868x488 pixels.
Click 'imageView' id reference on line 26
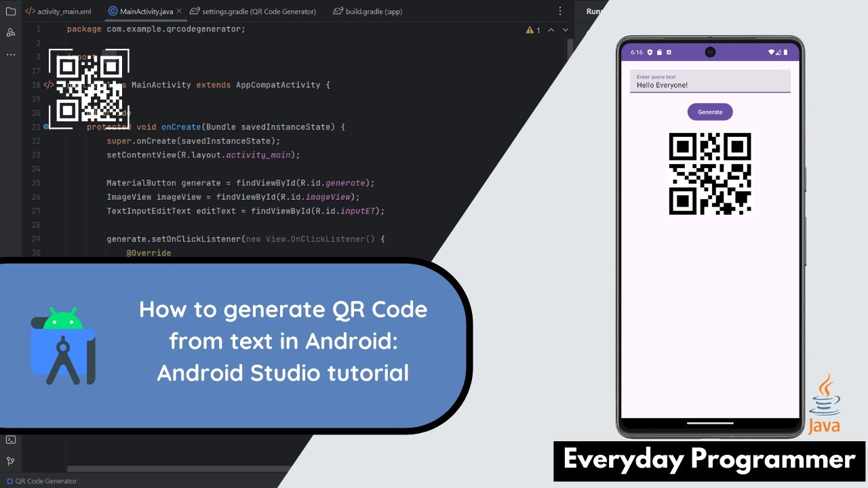(x=328, y=197)
